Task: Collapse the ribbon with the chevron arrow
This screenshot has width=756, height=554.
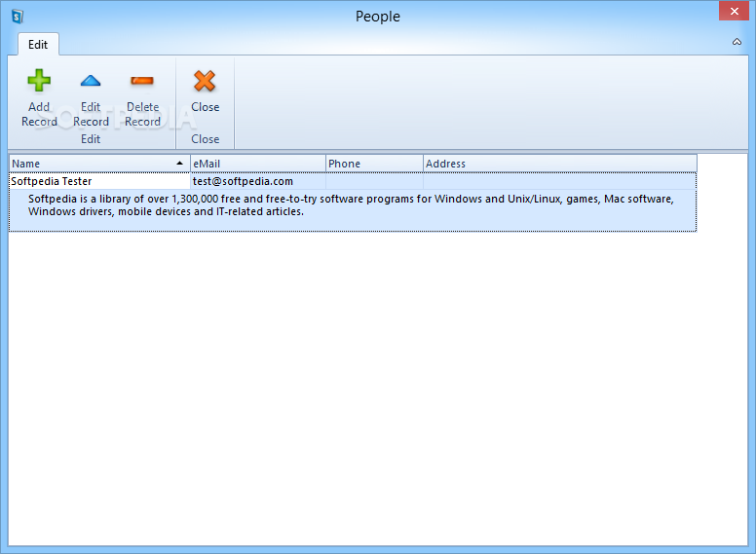Action: (x=737, y=42)
